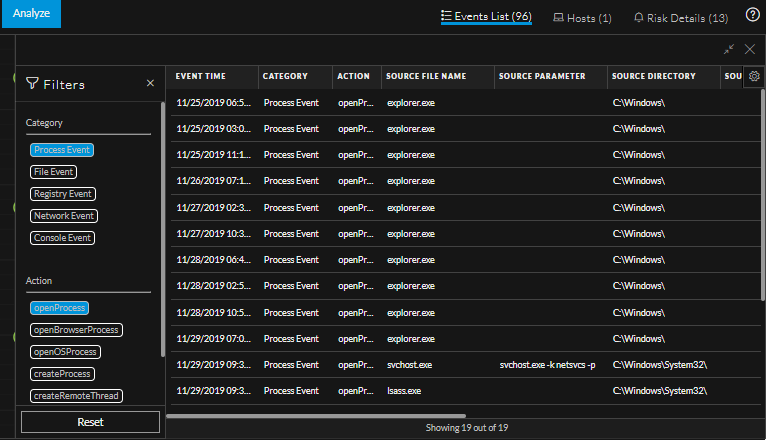Click the vertical scrollbar of events table
This screenshot has height=440, width=766.
(763, 195)
